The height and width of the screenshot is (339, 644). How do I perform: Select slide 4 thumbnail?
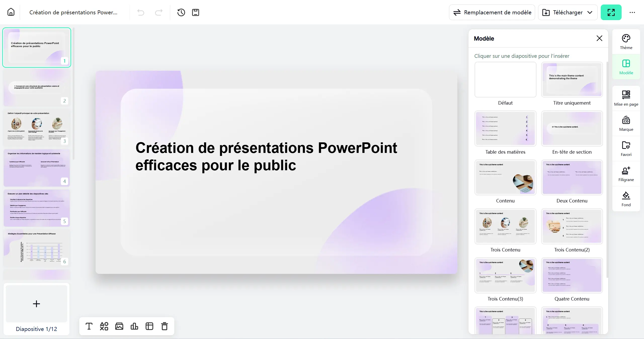tap(37, 168)
